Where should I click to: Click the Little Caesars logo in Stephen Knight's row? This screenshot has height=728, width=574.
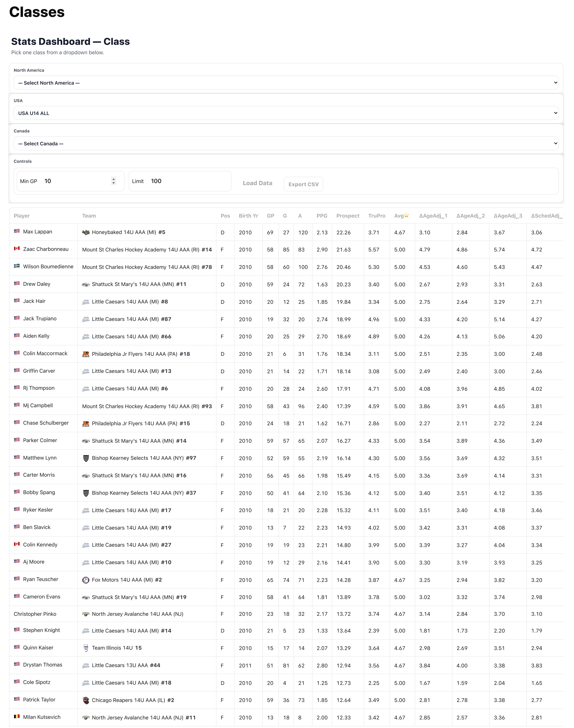point(86,631)
